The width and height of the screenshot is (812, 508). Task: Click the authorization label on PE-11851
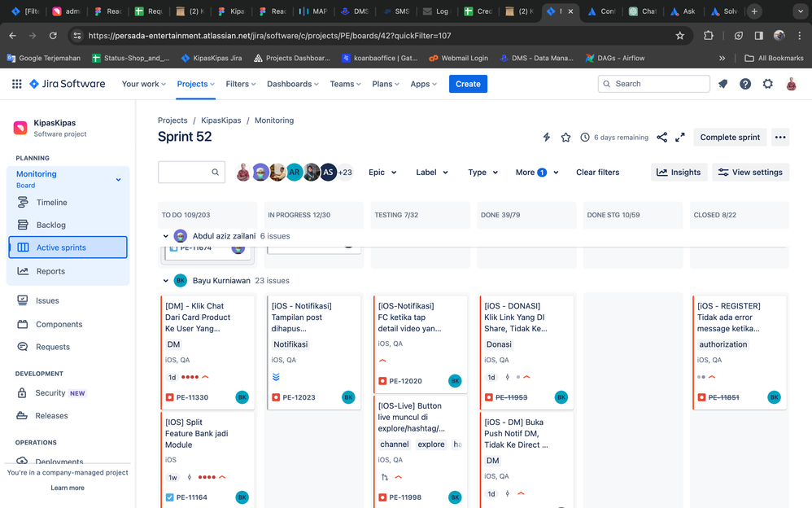tap(723, 344)
